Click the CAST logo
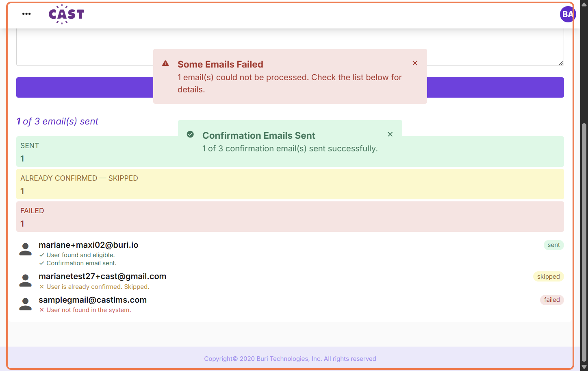 66,14
